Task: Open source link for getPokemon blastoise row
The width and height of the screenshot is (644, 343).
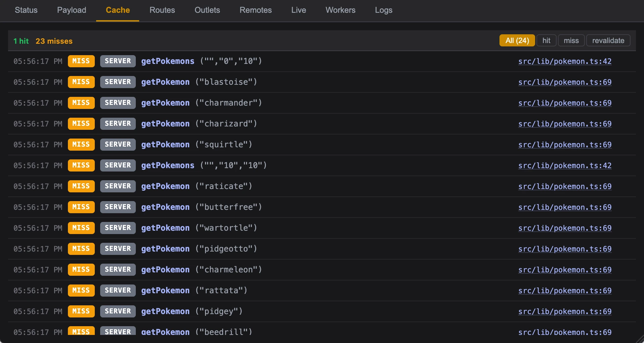Action: (x=565, y=82)
